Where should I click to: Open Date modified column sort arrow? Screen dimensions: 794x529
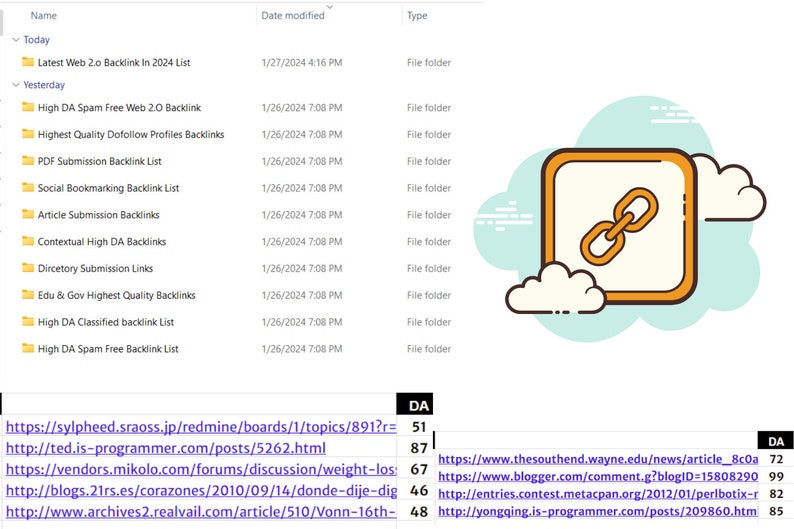tap(329, 6)
